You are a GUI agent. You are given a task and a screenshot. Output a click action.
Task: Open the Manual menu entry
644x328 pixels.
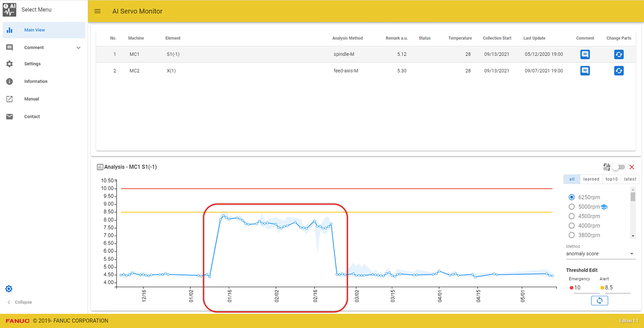click(31, 99)
